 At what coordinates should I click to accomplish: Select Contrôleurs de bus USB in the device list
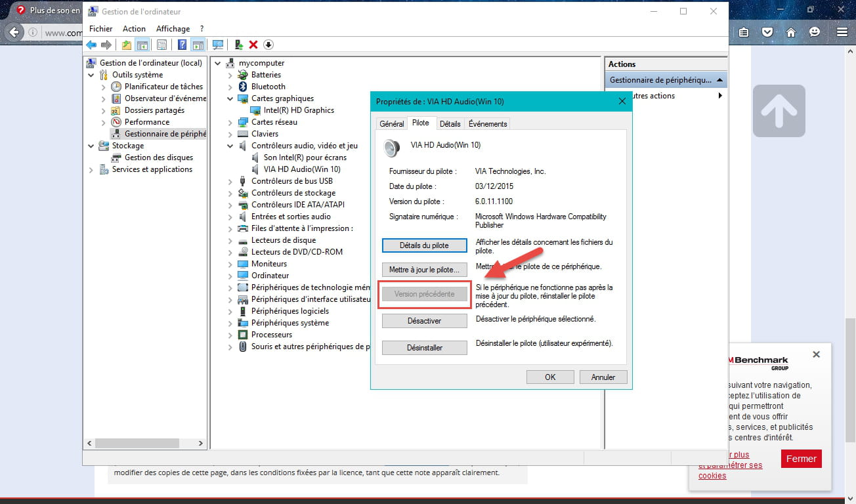click(x=292, y=181)
